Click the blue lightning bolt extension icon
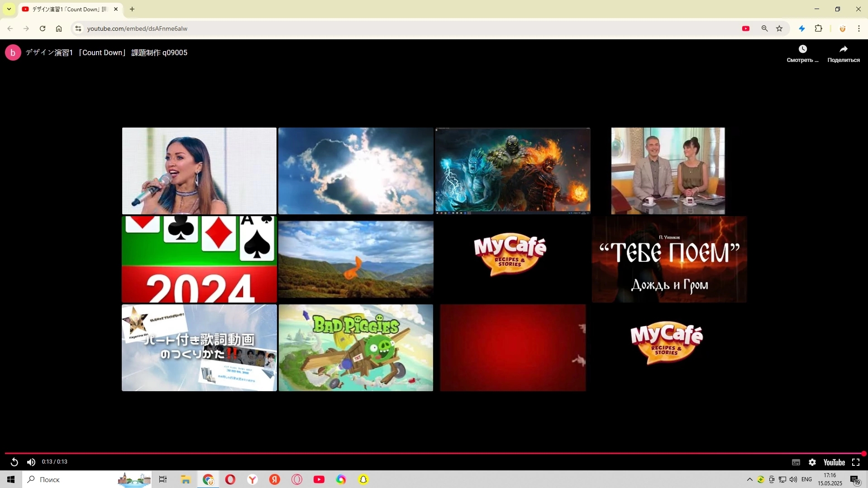The image size is (868, 488). pos(802,28)
